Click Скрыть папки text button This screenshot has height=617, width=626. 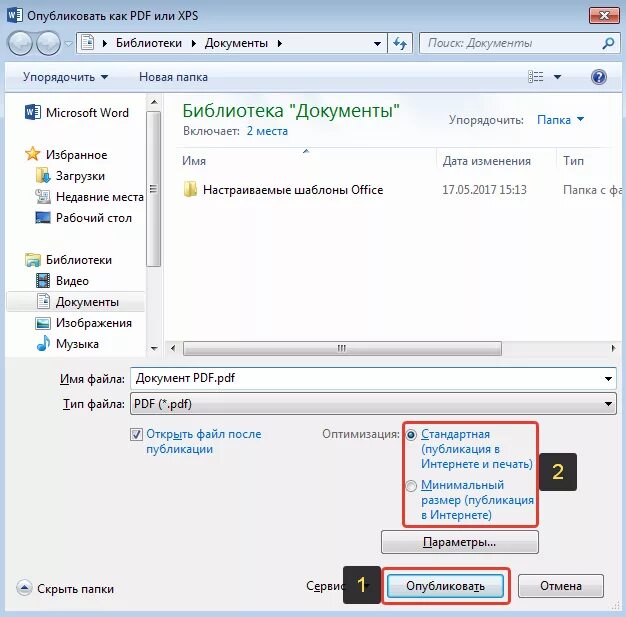tap(75, 589)
